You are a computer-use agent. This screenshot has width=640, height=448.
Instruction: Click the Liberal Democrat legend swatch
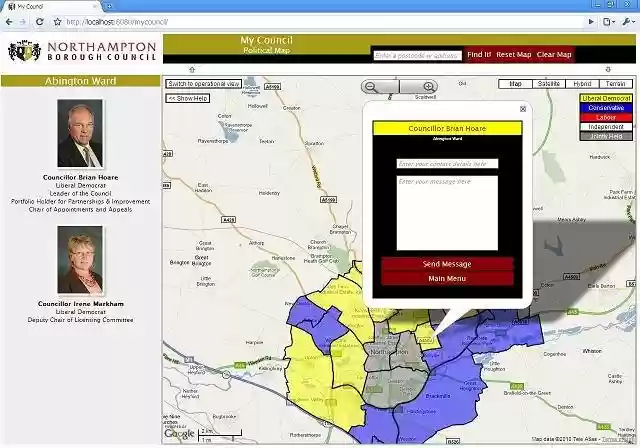tap(606, 98)
